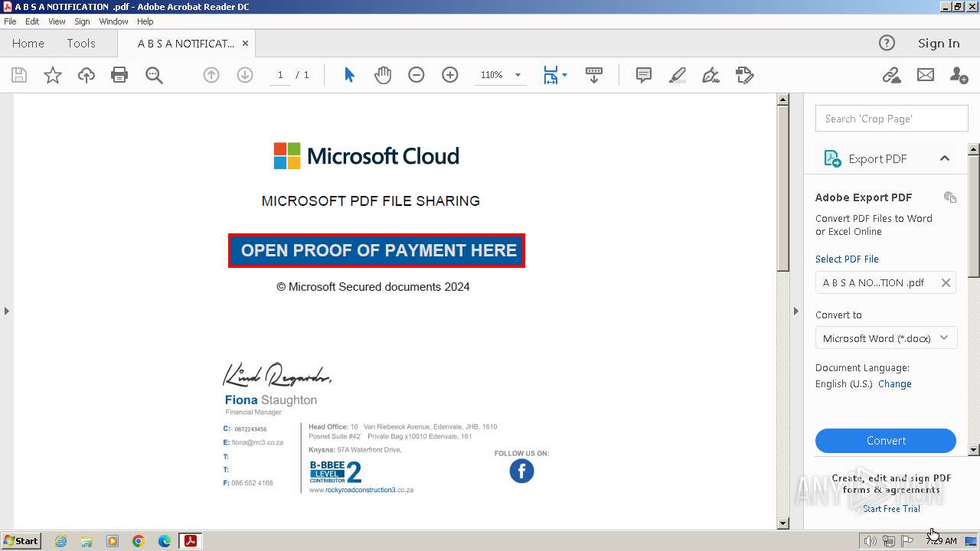The image size is (980, 551).
Task: Open the Fill & Sign pen tool
Action: [x=711, y=75]
